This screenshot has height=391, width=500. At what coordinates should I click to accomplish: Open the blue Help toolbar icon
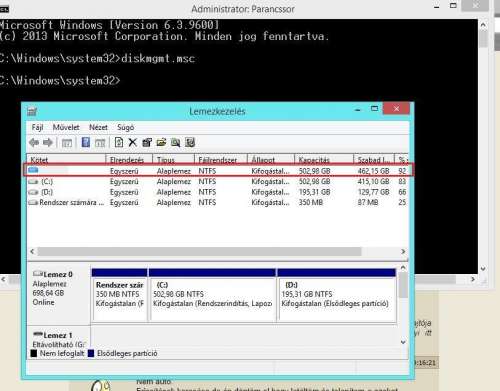click(86, 142)
